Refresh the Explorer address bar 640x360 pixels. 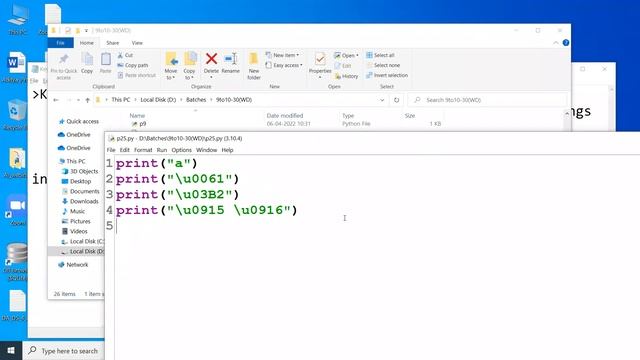click(x=396, y=100)
